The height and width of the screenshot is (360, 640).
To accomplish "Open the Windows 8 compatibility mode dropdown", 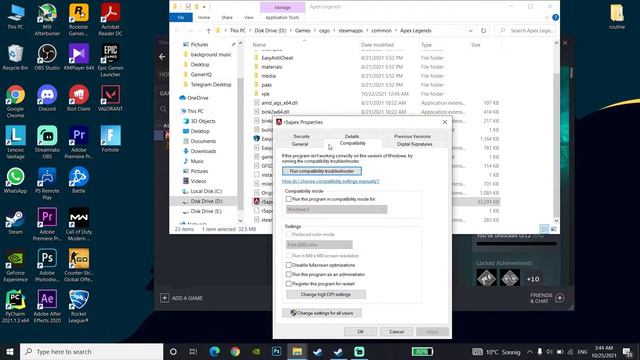I will (x=336, y=209).
